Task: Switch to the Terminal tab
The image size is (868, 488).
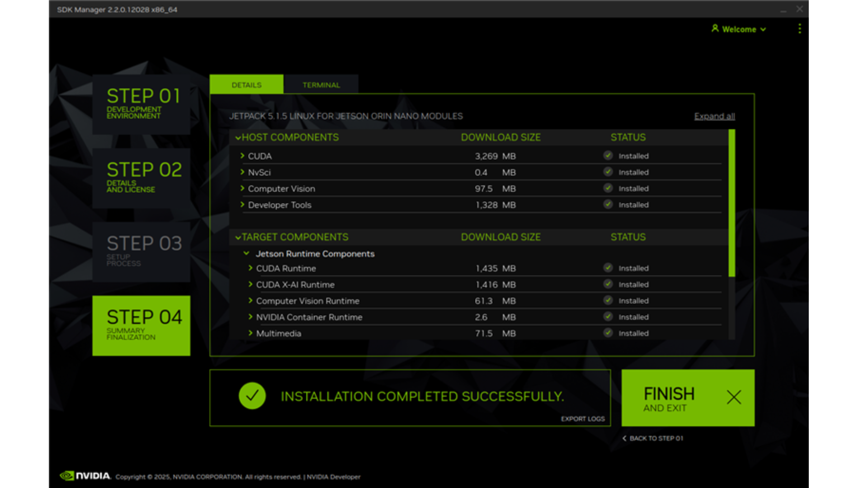Action: [321, 85]
